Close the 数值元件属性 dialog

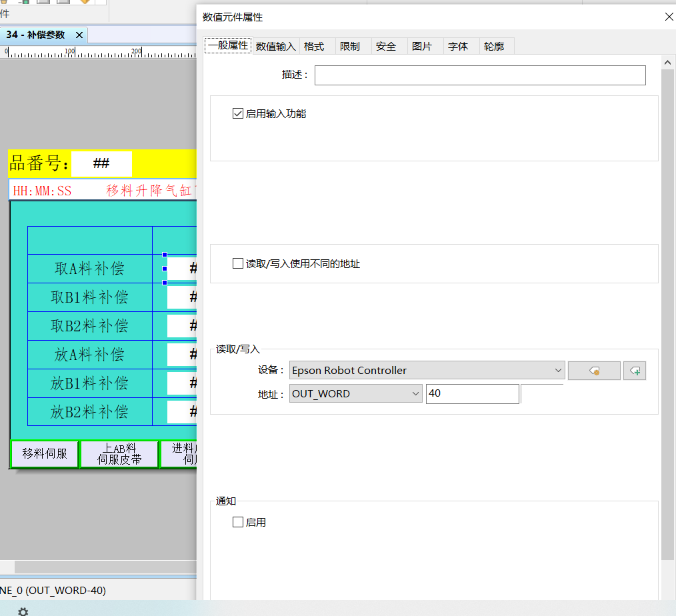point(669,17)
